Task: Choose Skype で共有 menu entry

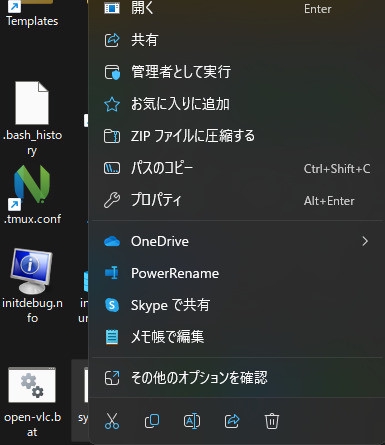Action: pyautogui.click(x=237, y=305)
